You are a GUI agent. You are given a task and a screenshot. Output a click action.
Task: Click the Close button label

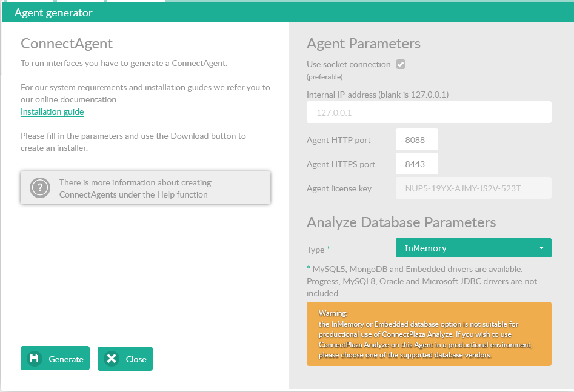136,359
